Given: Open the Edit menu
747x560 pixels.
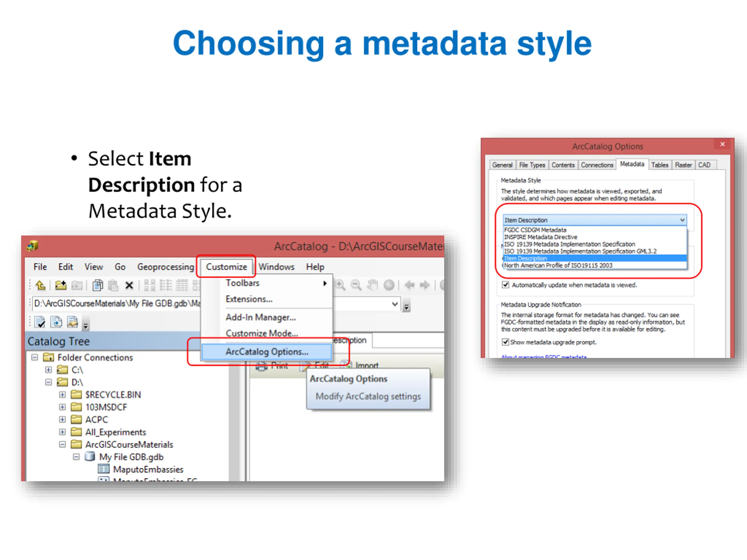Looking at the screenshot, I should pyautogui.click(x=66, y=267).
